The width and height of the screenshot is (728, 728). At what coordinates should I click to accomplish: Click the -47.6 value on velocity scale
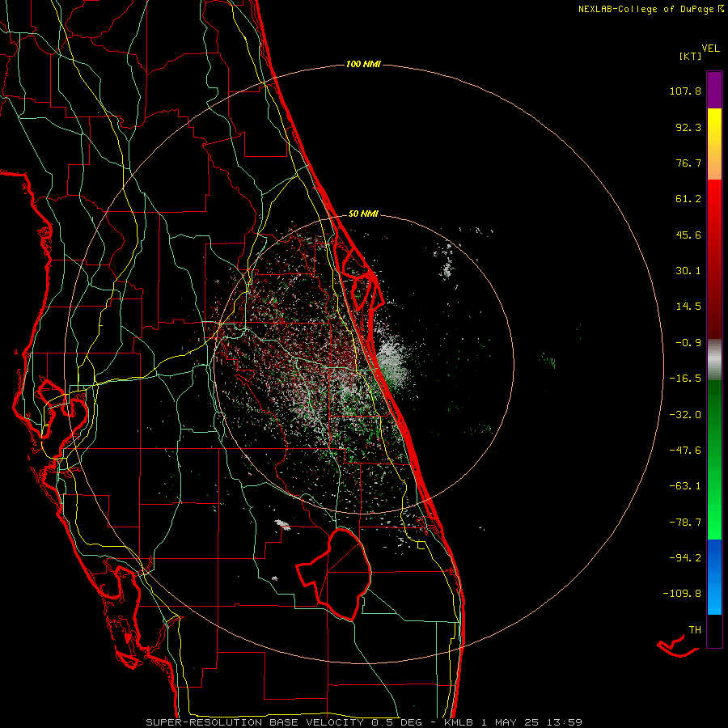pyautogui.click(x=685, y=451)
